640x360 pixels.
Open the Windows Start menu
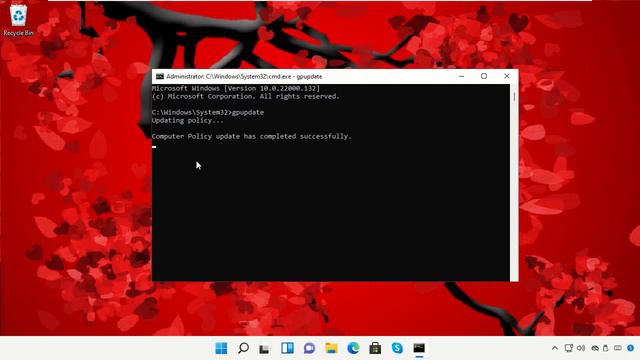coord(221,348)
